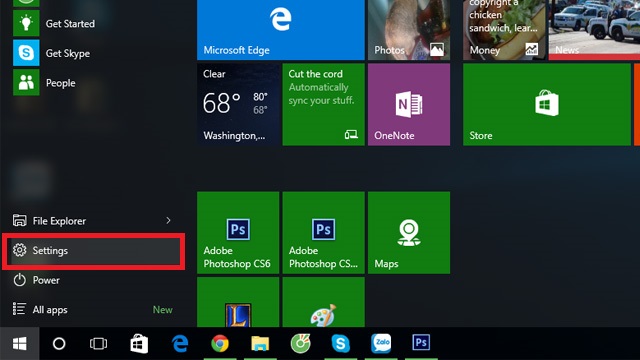Open the Store icon on the taskbar
This screenshot has width=640, height=360.
tap(139, 343)
